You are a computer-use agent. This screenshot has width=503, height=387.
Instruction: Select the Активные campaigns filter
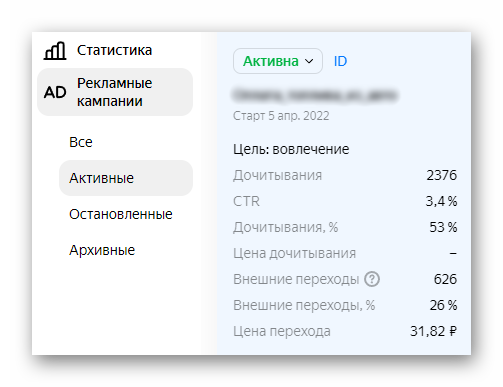point(126,178)
